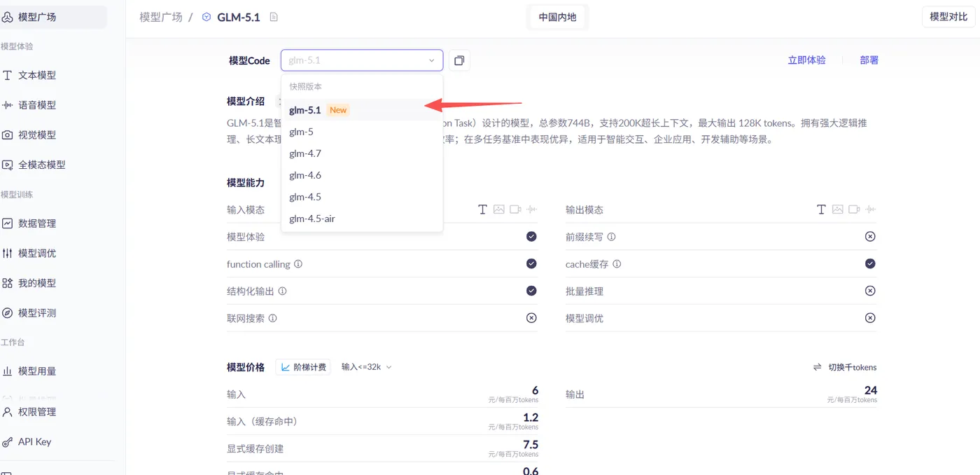Click the info icon next to cache缓存

(617, 264)
